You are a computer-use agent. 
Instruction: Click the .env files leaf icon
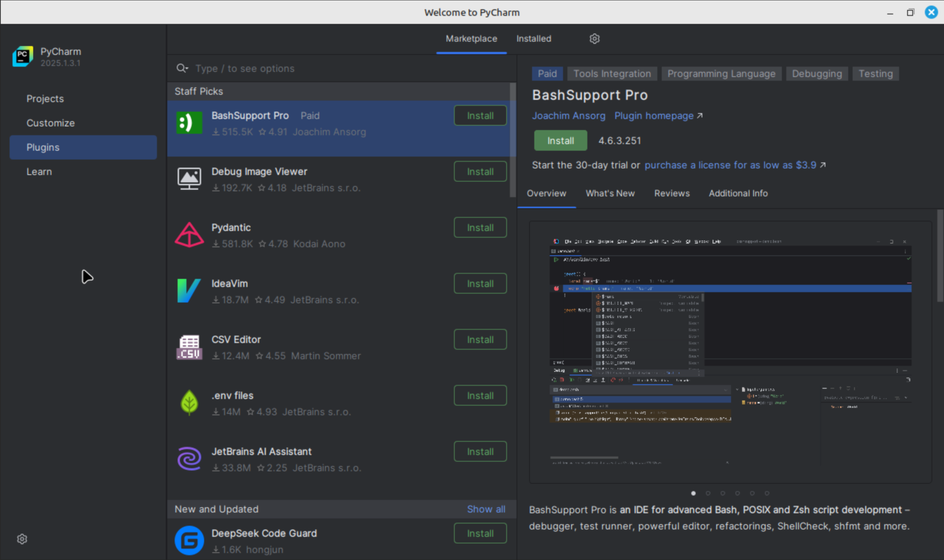point(189,402)
